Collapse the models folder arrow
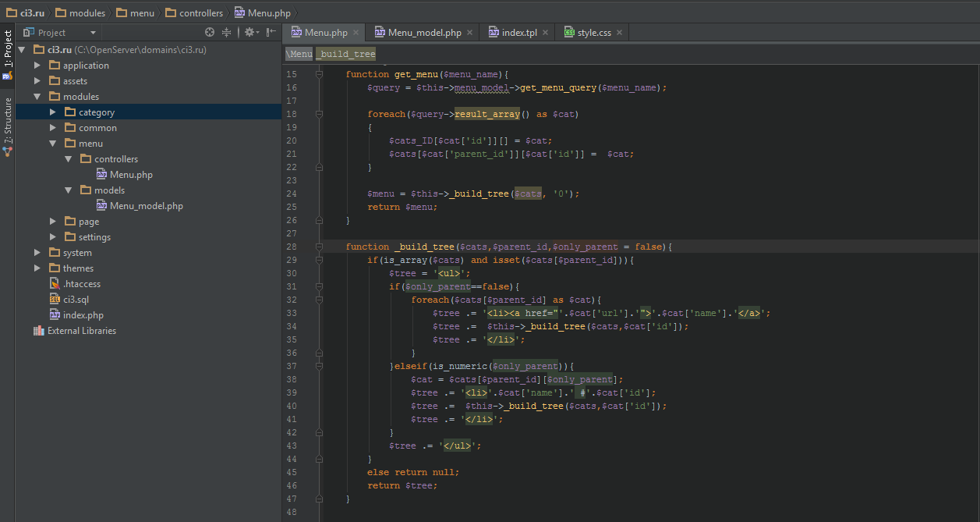980x522 pixels. point(69,190)
